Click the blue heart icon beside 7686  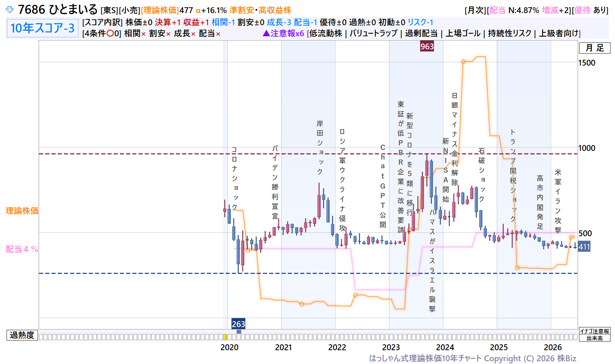tap(10, 10)
